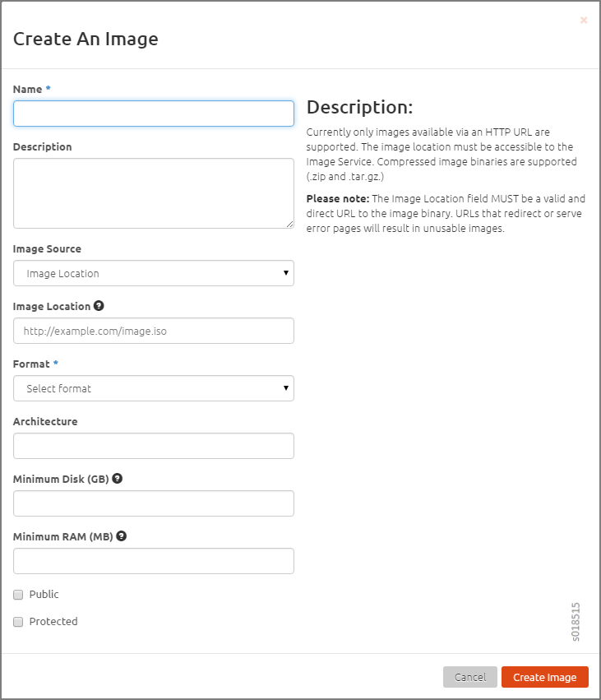Click into the Description text area
This screenshot has height=700, width=601.
coord(154,193)
